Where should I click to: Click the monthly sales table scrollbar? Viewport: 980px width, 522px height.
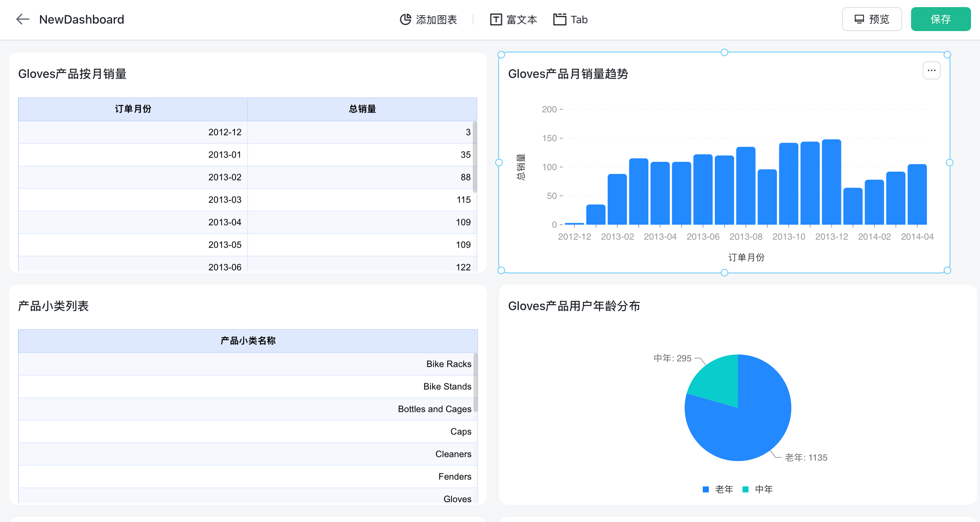tap(474, 157)
